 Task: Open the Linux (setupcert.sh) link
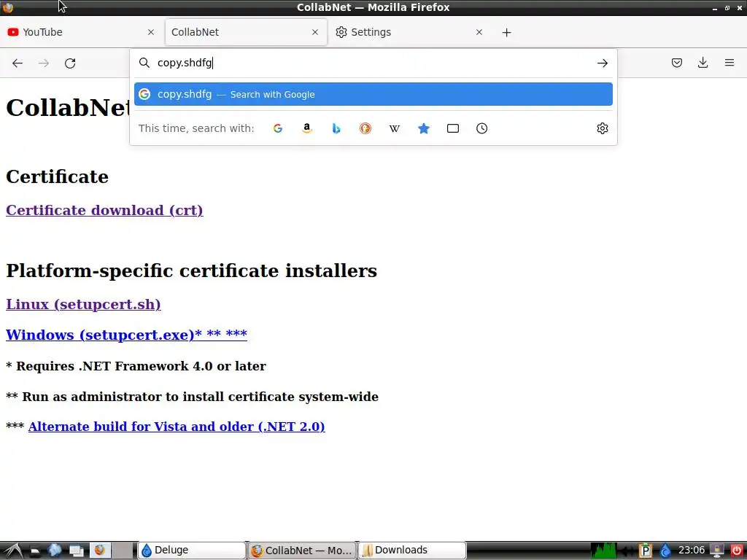coord(83,304)
